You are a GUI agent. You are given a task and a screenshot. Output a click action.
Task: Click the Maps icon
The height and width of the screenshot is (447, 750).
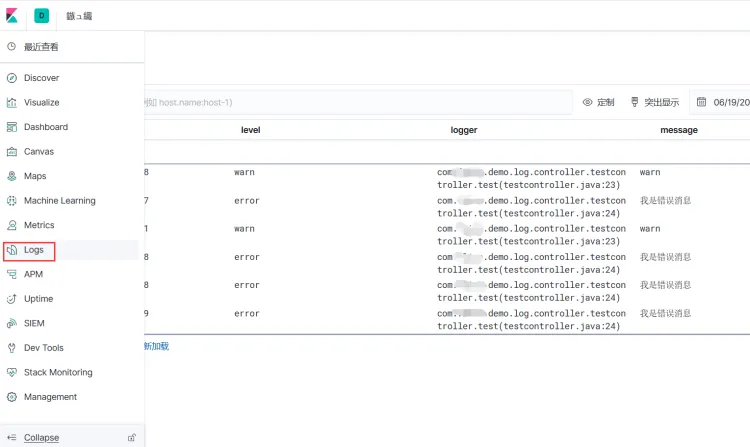point(11,176)
